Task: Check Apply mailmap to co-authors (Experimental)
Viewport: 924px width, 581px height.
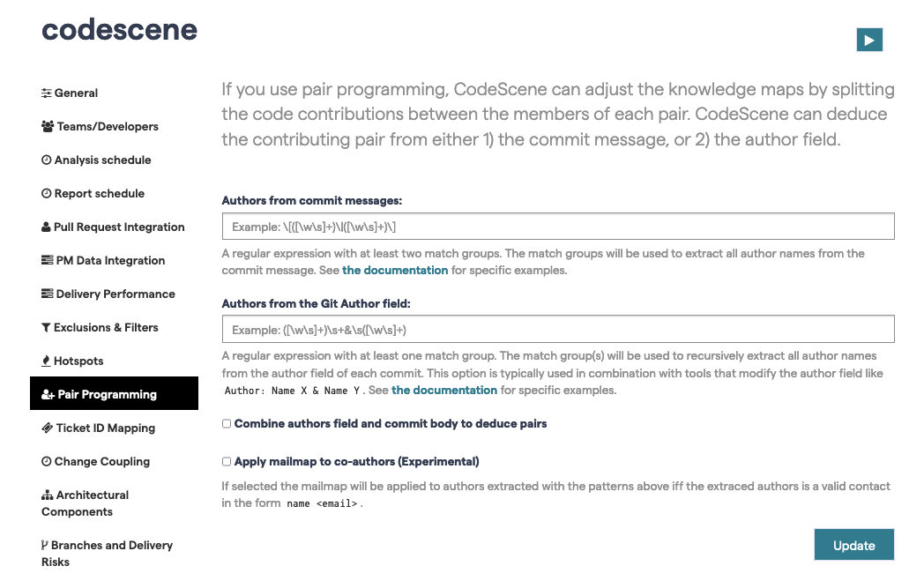Action: pyautogui.click(x=226, y=461)
